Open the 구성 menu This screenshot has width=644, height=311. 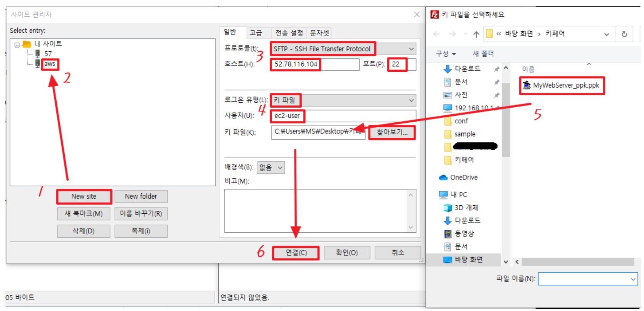pos(446,54)
